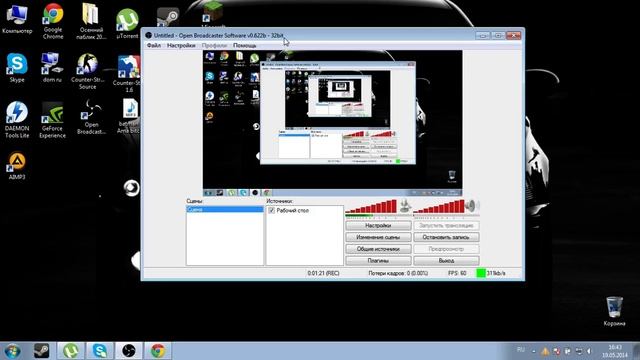The height and width of the screenshot is (360, 640).
Task: Switch to OBS in the taskbar
Action: (129, 351)
